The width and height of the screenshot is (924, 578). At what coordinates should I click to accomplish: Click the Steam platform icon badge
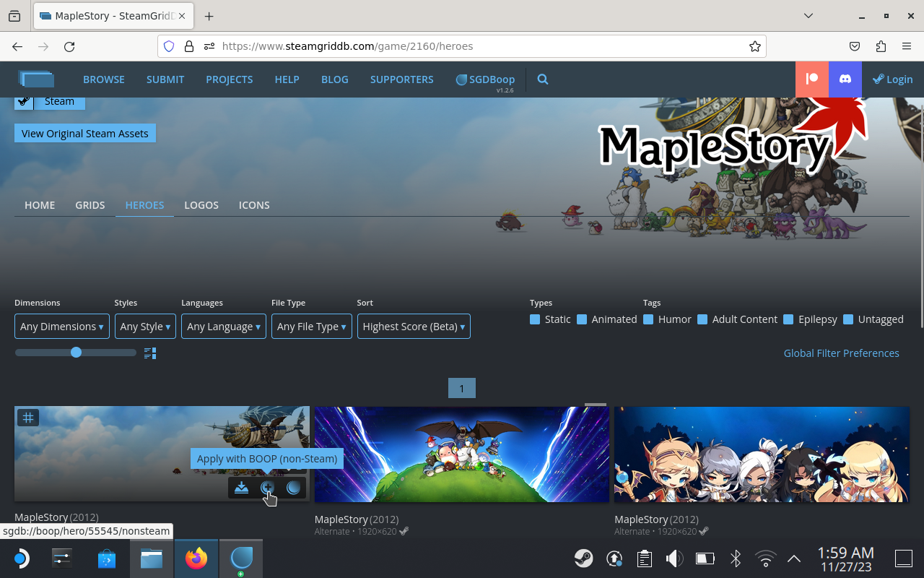pyautogui.click(x=24, y=101)
